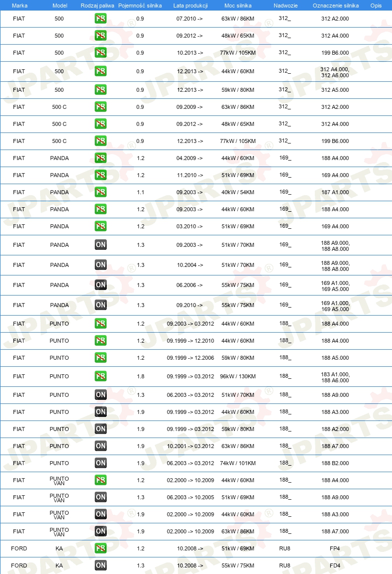
Task: Click the Nadwozie column header
Action: point(286,6)
